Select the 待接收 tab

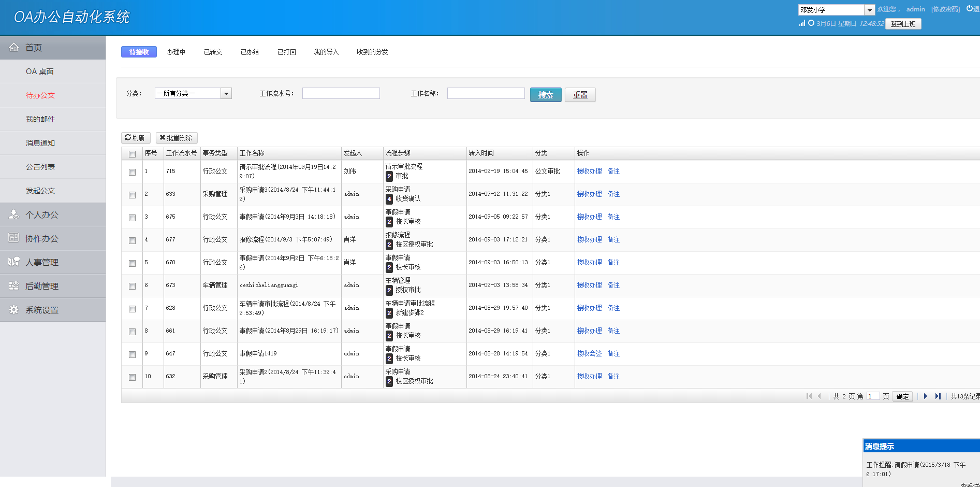tap(139, 52)
